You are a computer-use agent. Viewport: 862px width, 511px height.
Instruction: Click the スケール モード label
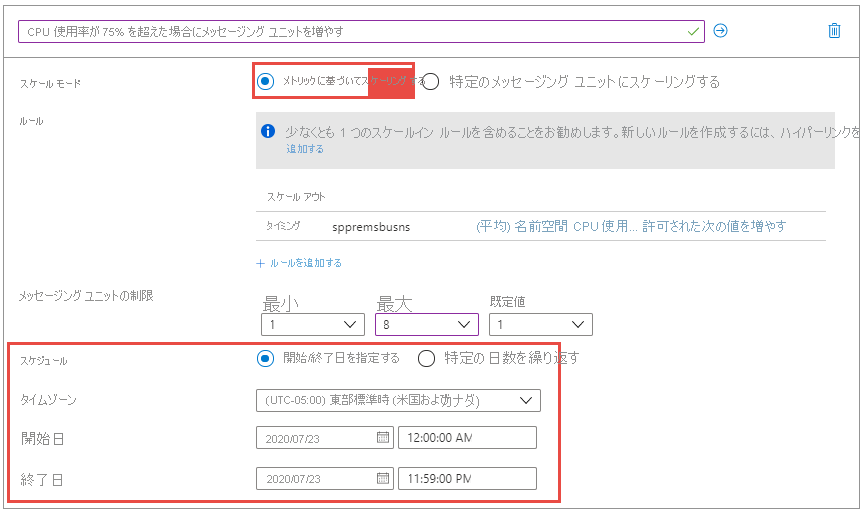pos(51,84)
